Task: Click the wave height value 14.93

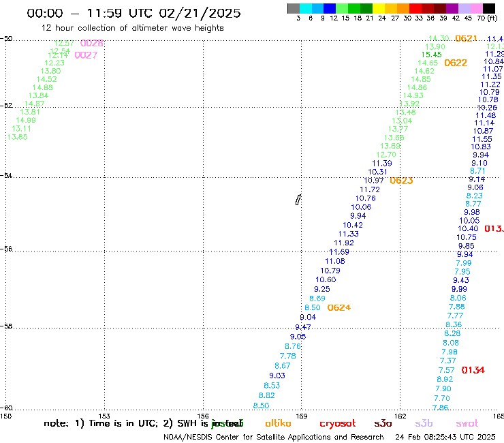Action: 413,95
